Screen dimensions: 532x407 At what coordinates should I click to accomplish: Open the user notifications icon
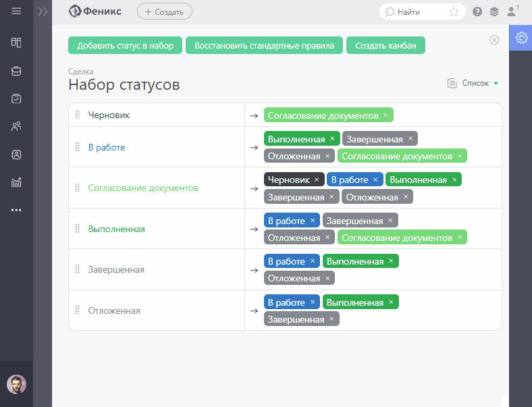[512, 11]
